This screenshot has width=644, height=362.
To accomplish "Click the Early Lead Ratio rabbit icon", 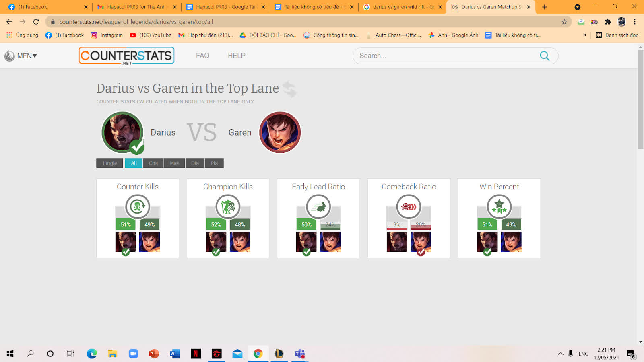I will click(318, 207).
